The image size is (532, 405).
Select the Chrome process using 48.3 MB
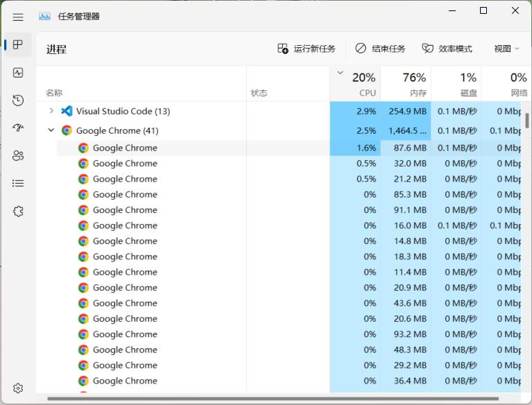tap(289, 350)
